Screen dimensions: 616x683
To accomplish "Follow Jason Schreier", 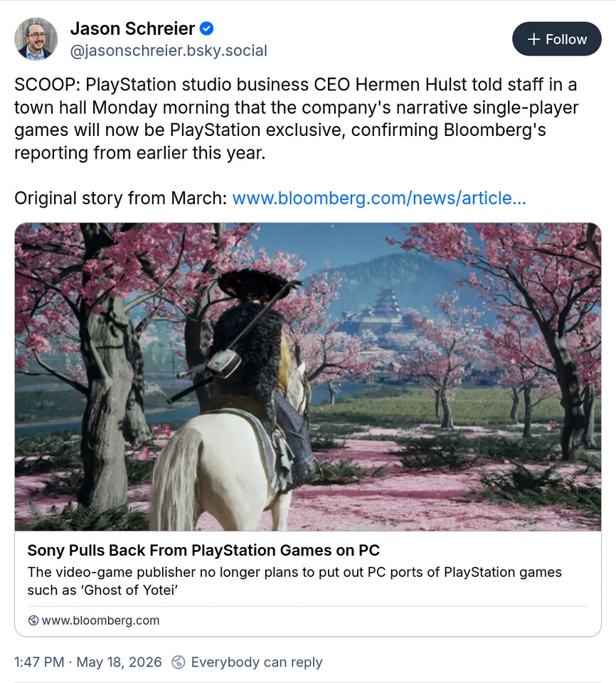I will pyautogui.click(x=557, y=38).
